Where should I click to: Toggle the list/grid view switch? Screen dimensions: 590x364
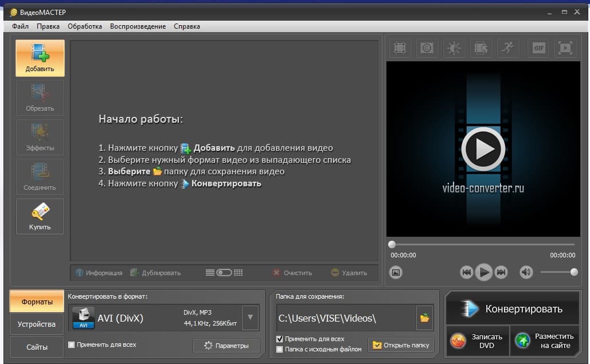click(x=224, y=273)
